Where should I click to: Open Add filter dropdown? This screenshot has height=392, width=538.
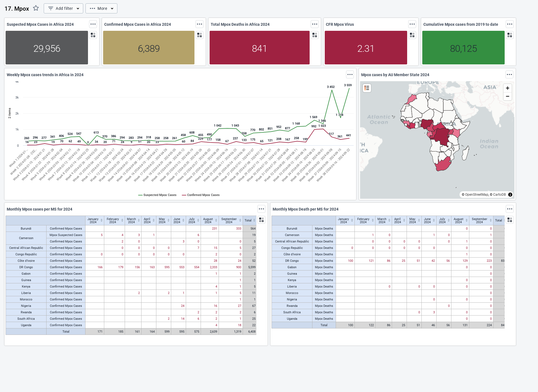(63, 8)
